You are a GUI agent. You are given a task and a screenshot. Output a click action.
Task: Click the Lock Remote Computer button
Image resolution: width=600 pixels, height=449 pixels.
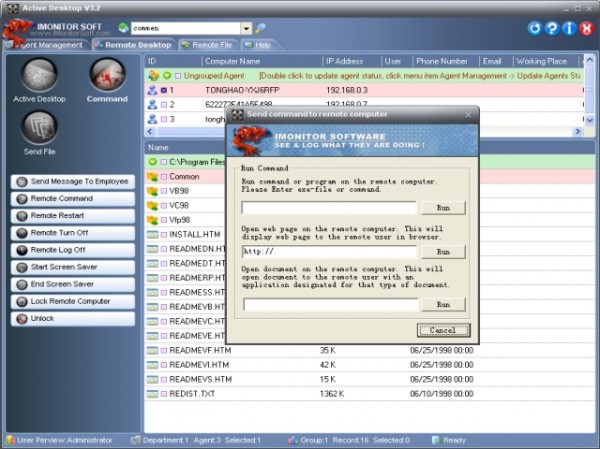pos(73,302)
